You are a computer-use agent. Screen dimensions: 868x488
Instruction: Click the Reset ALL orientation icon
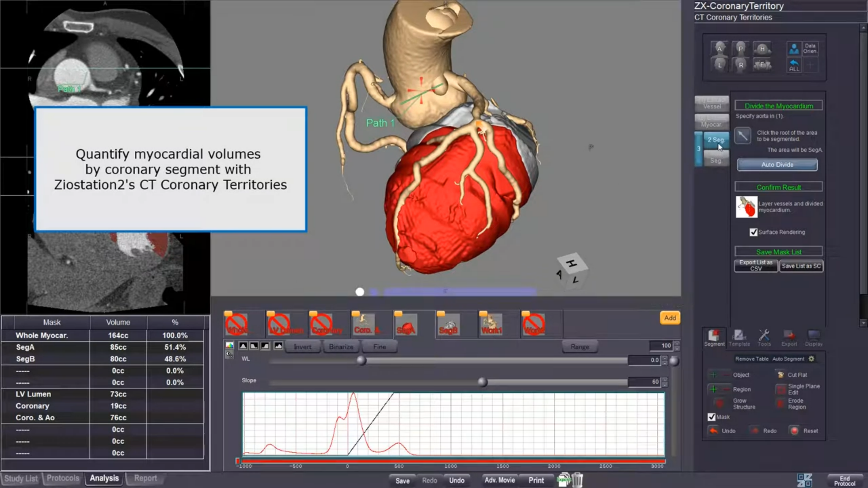point(794,65)
